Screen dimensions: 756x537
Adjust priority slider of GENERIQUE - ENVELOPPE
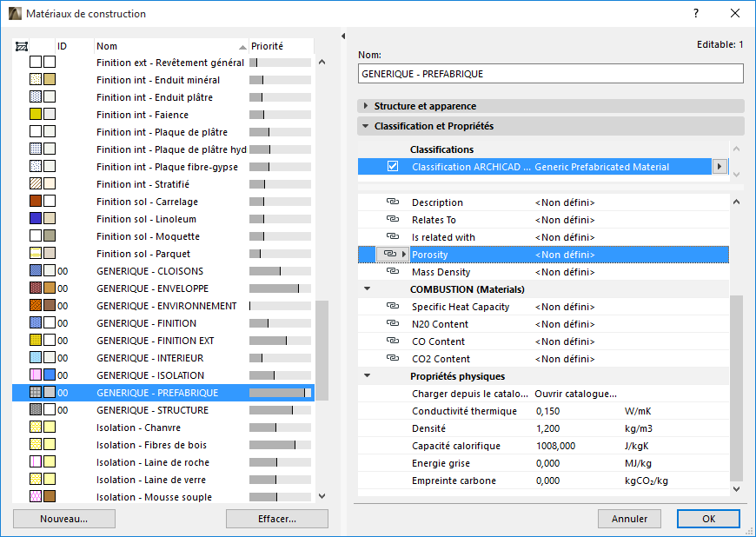[x=280, y=288]
